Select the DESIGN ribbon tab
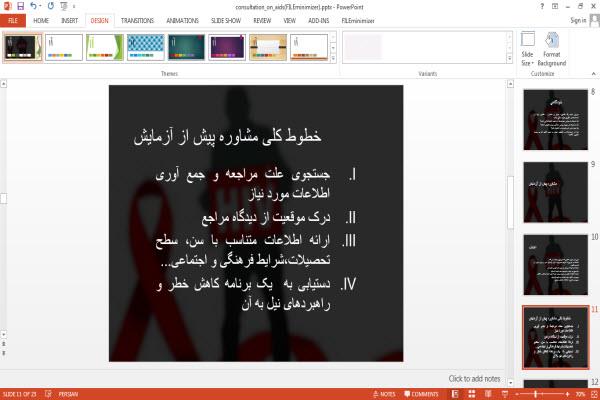Image resolution: width=600 pixels, height=400 pixels. tap(99, 21)
